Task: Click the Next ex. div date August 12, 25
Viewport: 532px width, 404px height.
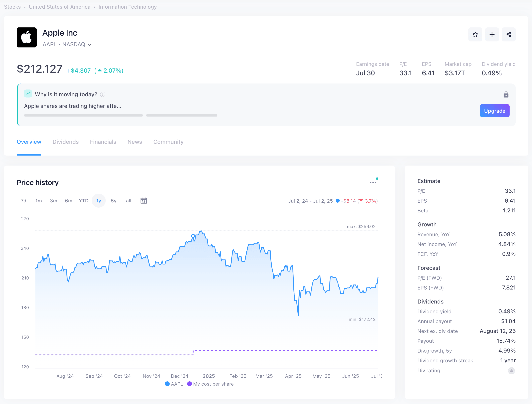Action: (497, 331)
